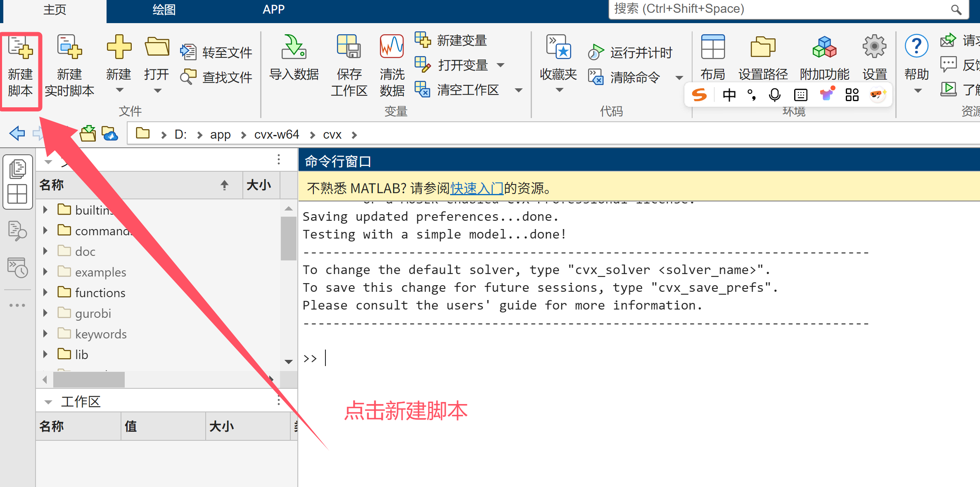Open the 清除命令 dropdown arrow
The width and height of the screenshot is (980, 487).
680,78
